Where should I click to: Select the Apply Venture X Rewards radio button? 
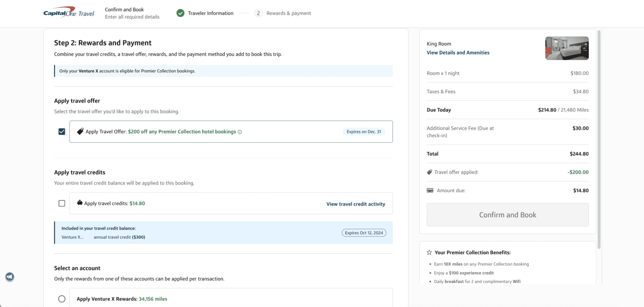(62, 299)
